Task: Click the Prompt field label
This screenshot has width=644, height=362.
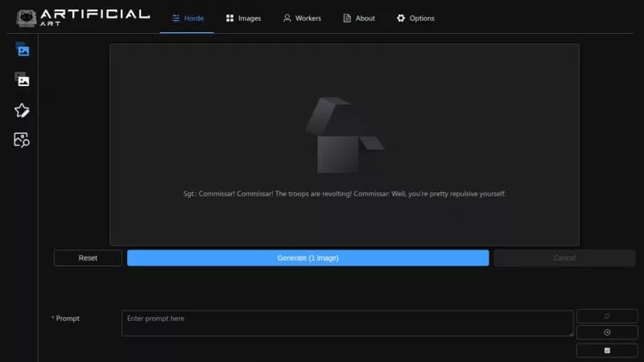Action: click(x=66, y=319)
